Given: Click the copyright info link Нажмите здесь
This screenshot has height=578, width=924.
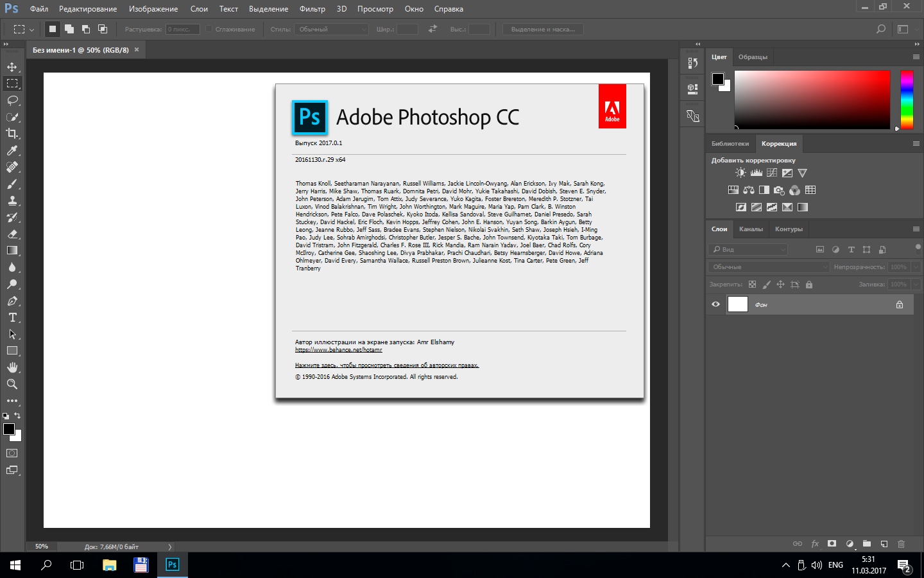Looking at the screenshot, I should tap(387, 365).
